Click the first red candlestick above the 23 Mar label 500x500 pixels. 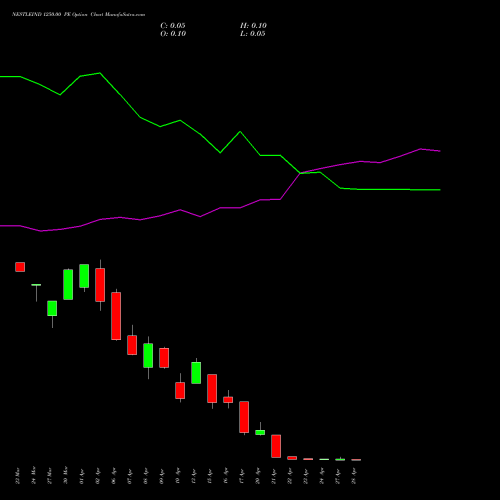20,267
